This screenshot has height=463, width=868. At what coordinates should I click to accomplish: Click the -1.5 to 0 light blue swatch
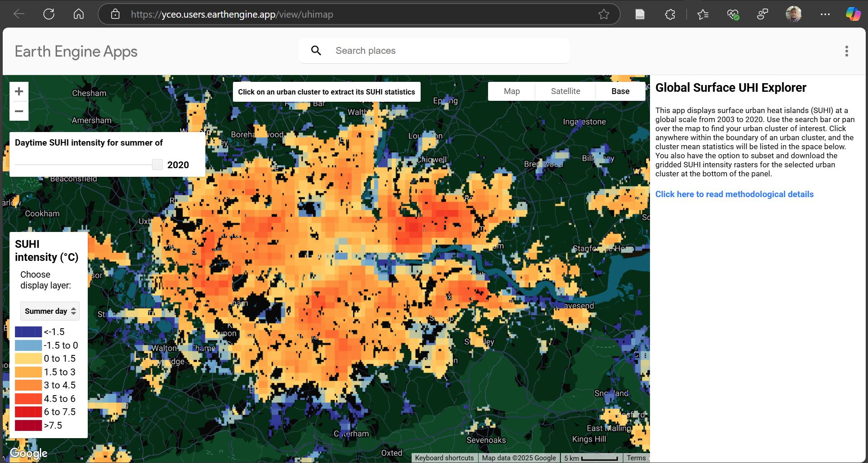(28, 345)
